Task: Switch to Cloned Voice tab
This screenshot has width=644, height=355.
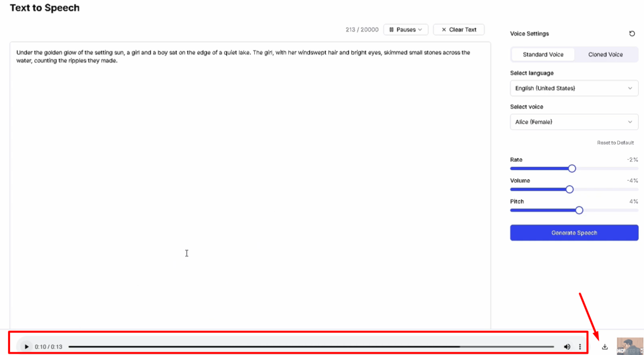Action: 605,54
